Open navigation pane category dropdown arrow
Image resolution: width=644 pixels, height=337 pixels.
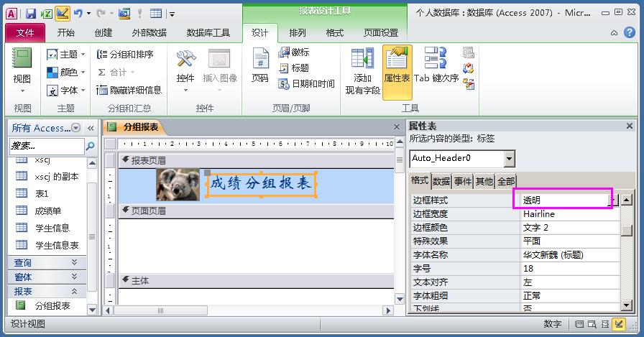pyautogui.click(x=76, y=128)
